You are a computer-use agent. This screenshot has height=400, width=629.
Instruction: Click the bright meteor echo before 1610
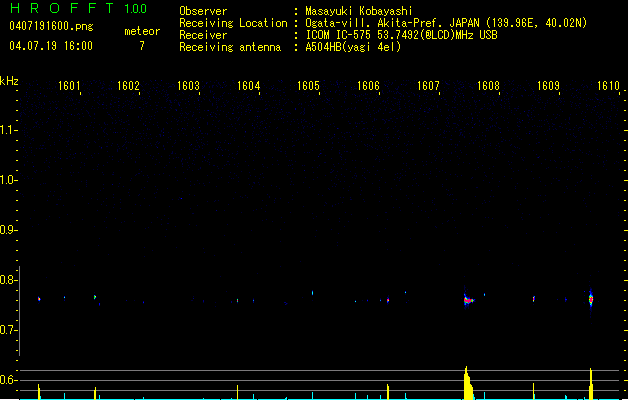click(591, 299)
